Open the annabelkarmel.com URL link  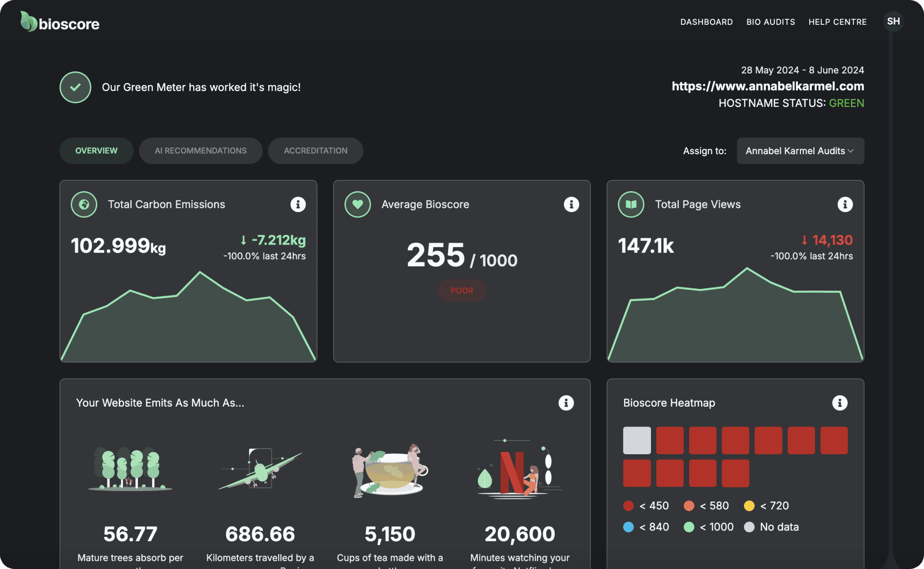768,86
